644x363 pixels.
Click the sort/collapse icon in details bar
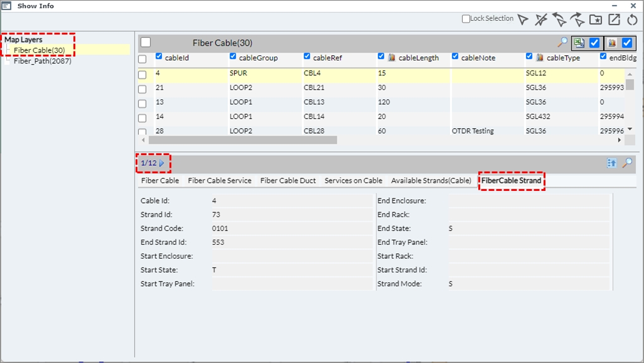coord(612,163)
